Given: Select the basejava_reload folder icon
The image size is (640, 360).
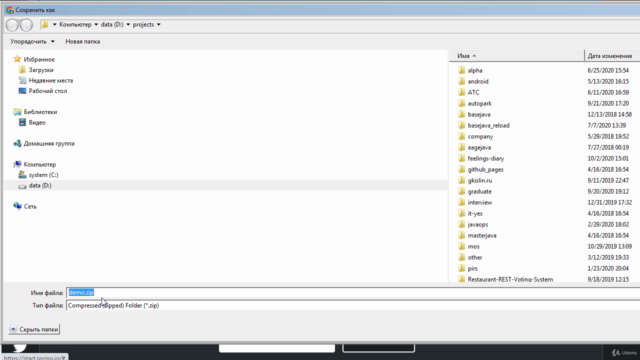Looking at the screenshot, I should [x=462, y=125].
